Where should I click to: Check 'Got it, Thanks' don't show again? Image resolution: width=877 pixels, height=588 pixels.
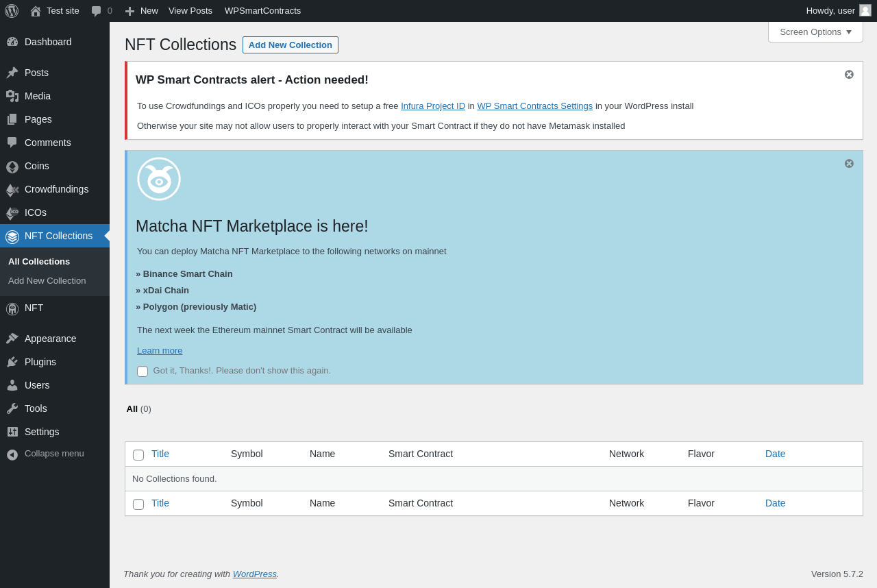tap(143, 371)
